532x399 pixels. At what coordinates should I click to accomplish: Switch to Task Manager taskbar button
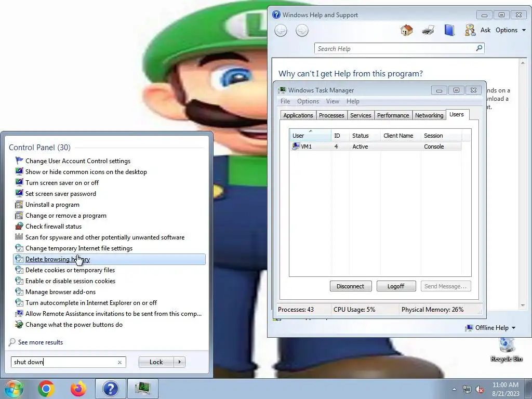click(x=143, y=389)
